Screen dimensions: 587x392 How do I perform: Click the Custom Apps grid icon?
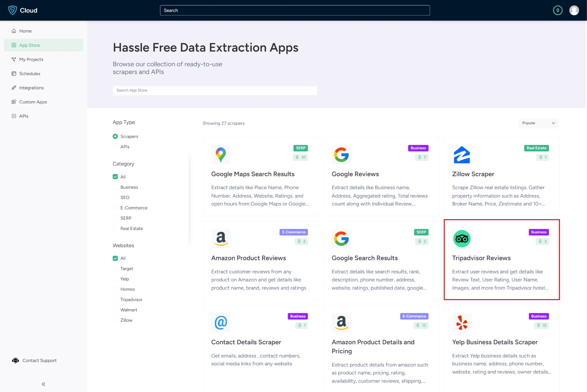click(x=14, y=102)
